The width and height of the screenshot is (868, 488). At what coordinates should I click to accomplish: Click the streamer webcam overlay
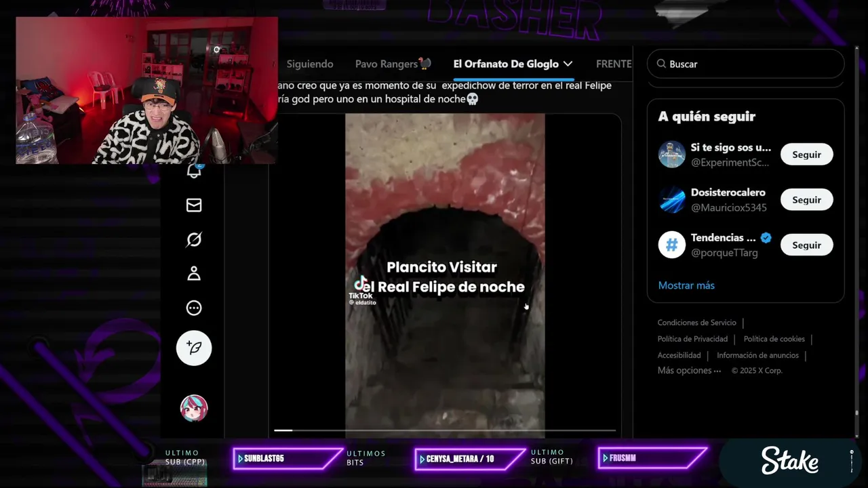(146, 90)
